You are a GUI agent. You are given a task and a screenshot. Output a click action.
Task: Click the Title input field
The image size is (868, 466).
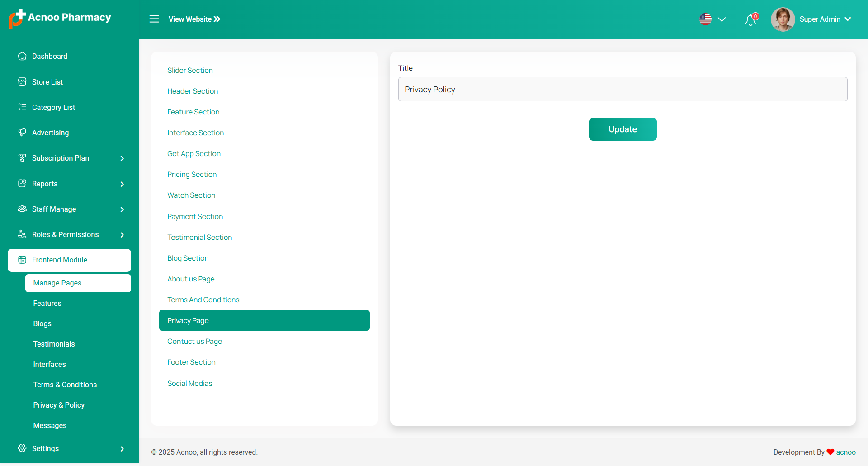coord(623,89)
